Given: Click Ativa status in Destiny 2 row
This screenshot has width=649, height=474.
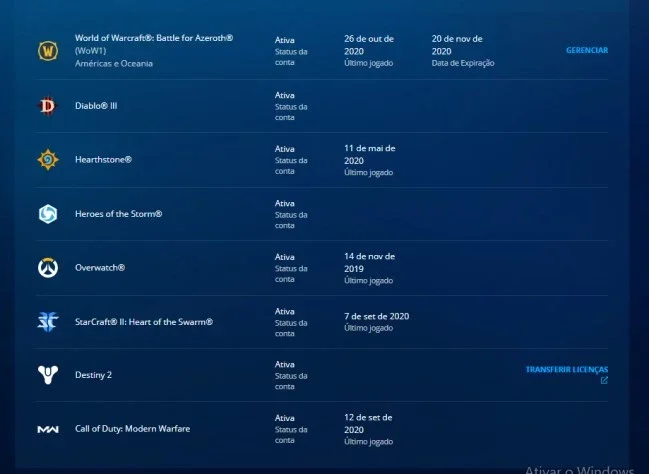Looking at the screenshot, I should point(285,365).
